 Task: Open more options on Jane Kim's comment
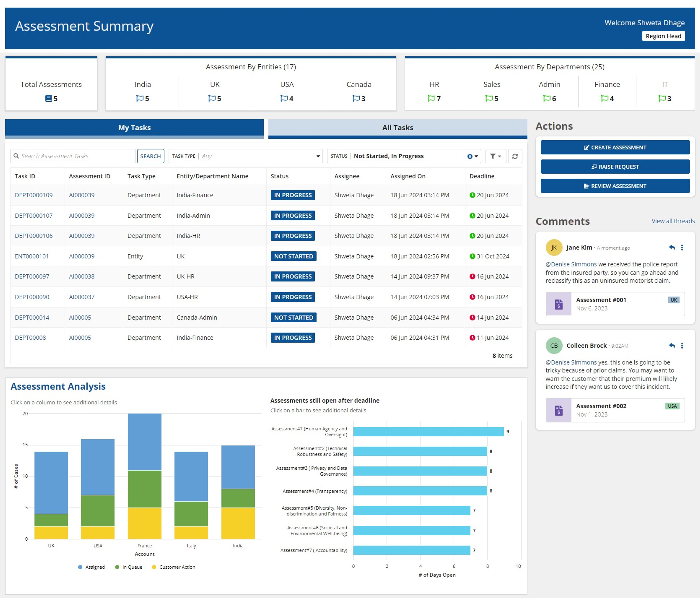coord(682,247)
